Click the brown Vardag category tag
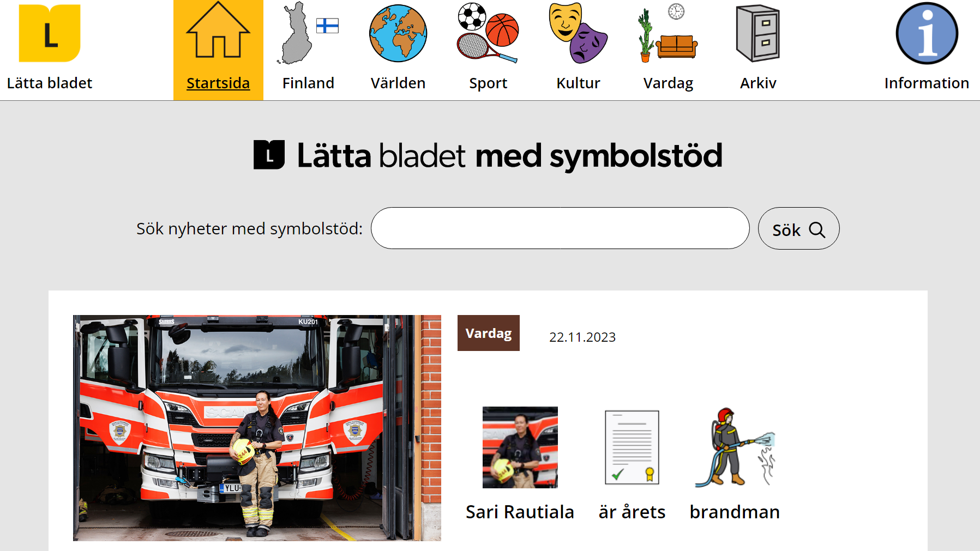Screen dimensions: 980x551 (x=489, y=333)
